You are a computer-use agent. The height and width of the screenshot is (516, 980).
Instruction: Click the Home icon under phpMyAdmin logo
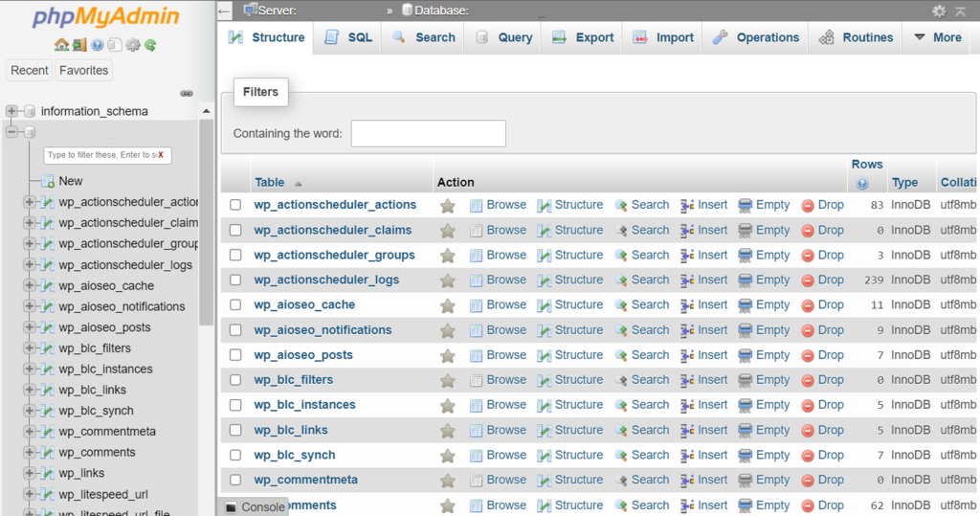60,45
